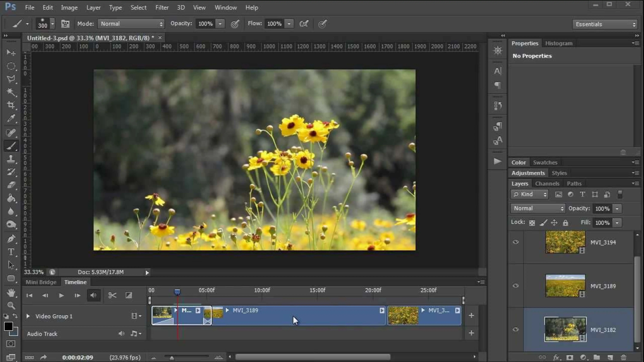Click the split at playhead scissors icon
Viewport: 644px width, 362px height.
tap(112, 295)
